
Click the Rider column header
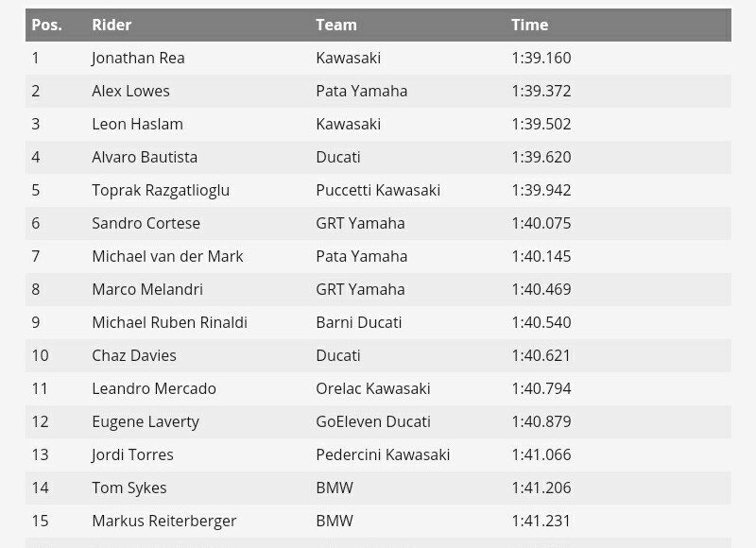pyautogui.click(x=112, y=25)
